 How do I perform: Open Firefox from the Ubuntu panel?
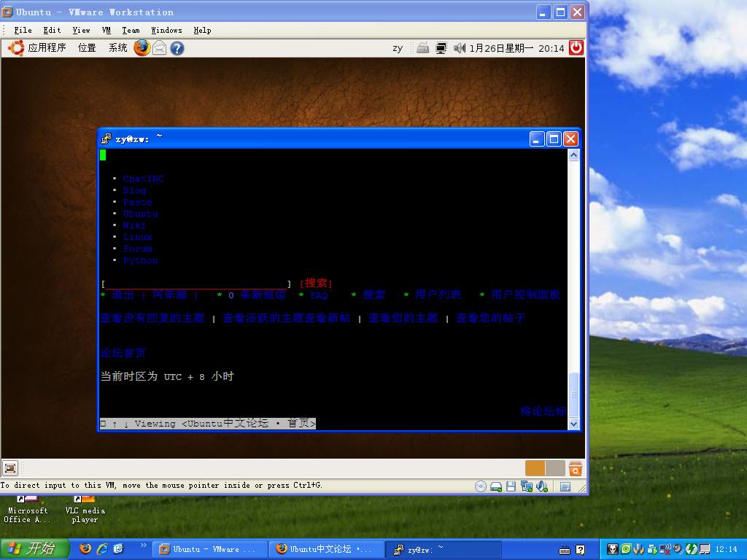click(142, 47)
